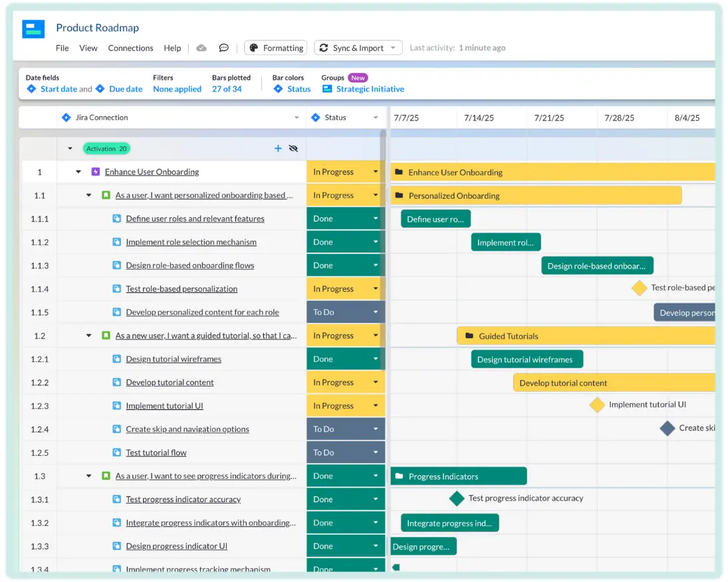Screen dimensions: 728x582
Task: Click the yellow milestone diamond for Implement tutorial UI
Action: click(597, 405)
